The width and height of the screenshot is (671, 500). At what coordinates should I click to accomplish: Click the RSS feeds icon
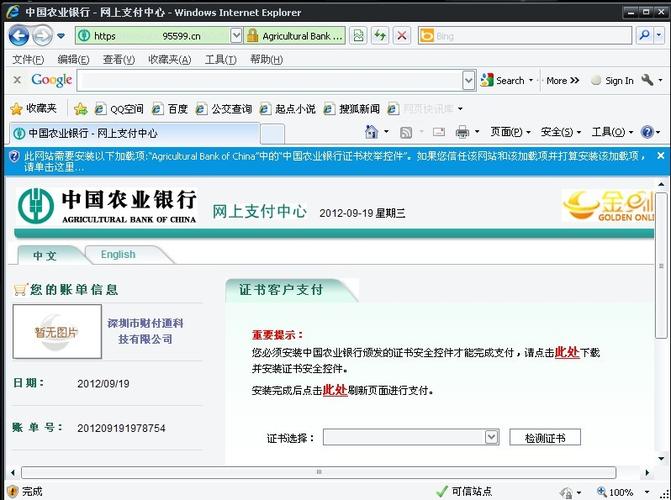click(406, 132)
